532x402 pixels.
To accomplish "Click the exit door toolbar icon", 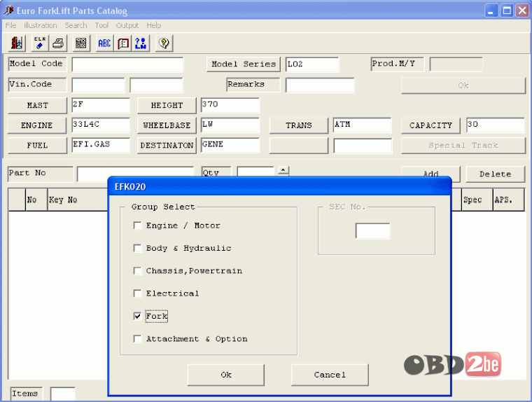I will (x=16, y=43).
